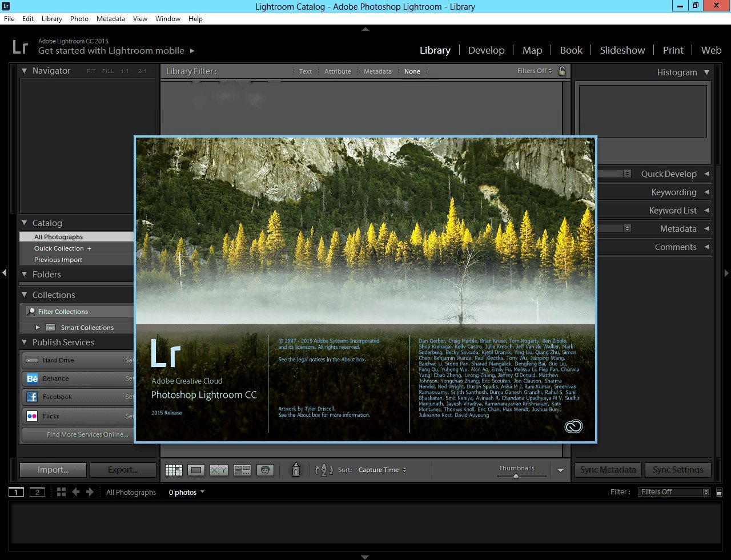The width and height of the screenshot is (731, 560).
Task: Click the Import... button
Action: [x=53, y=470]
